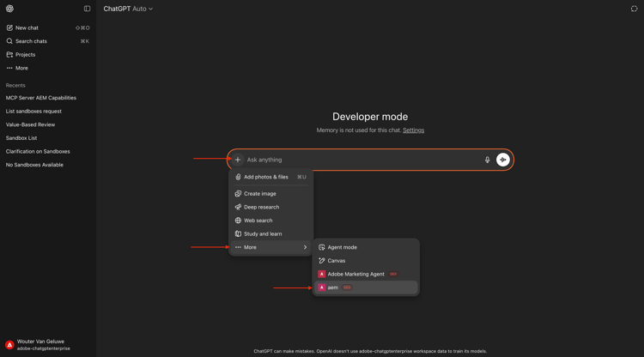Select the More menu item label

coord(250,247)
